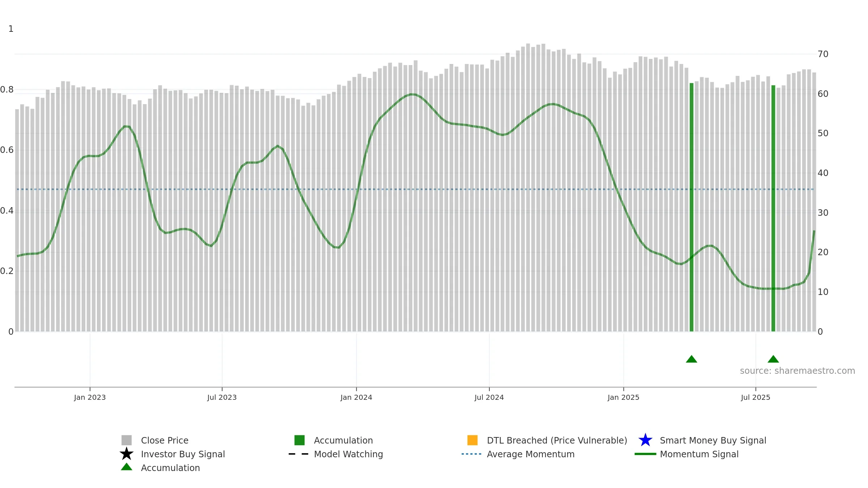Screen dimensions: 868x488
Task: Click the black Investor Buy Signal star
Action: (126, 454)
